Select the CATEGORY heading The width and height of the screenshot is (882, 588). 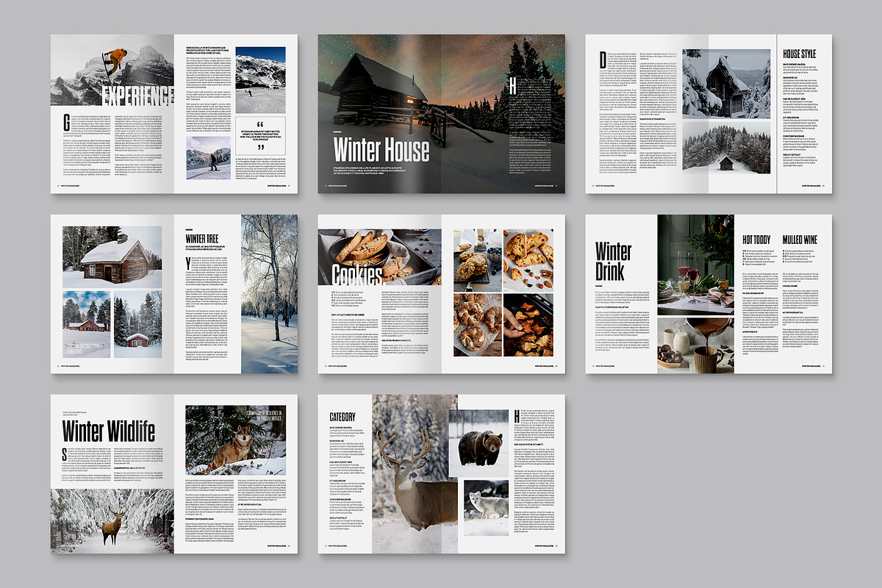(x=343, y=417)
